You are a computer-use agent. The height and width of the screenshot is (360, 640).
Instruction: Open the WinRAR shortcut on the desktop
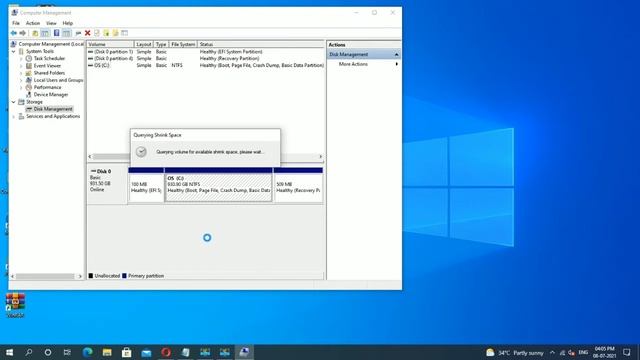tap(15, 305)
